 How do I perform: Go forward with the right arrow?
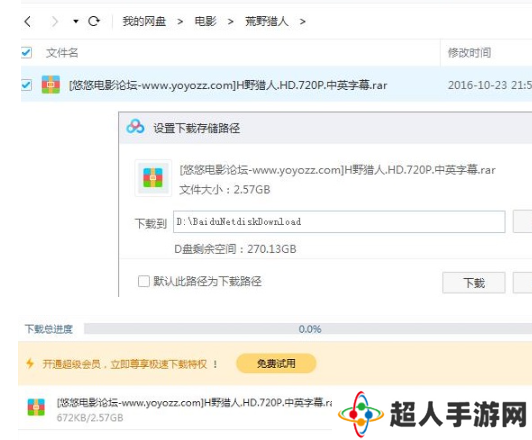click(54, 21)
